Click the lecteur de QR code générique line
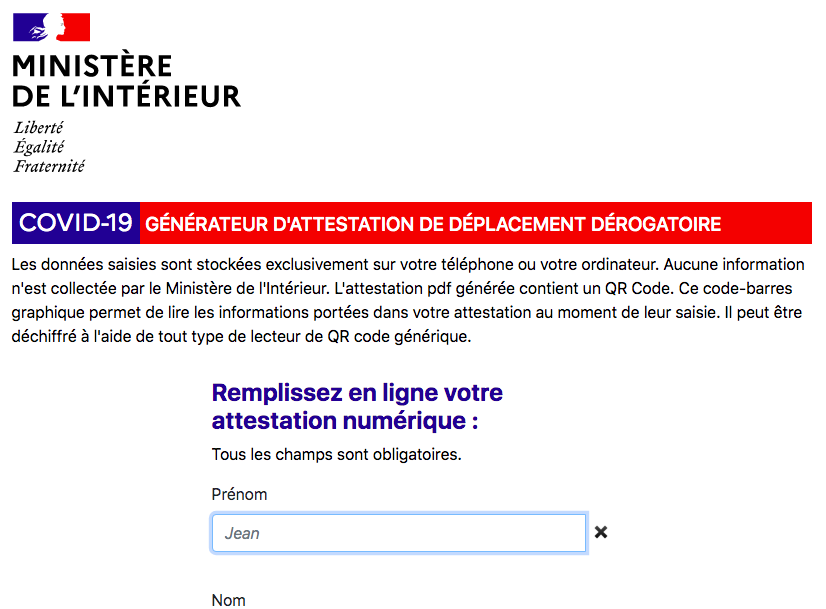The image size is (826, 609). click(360, 337)
